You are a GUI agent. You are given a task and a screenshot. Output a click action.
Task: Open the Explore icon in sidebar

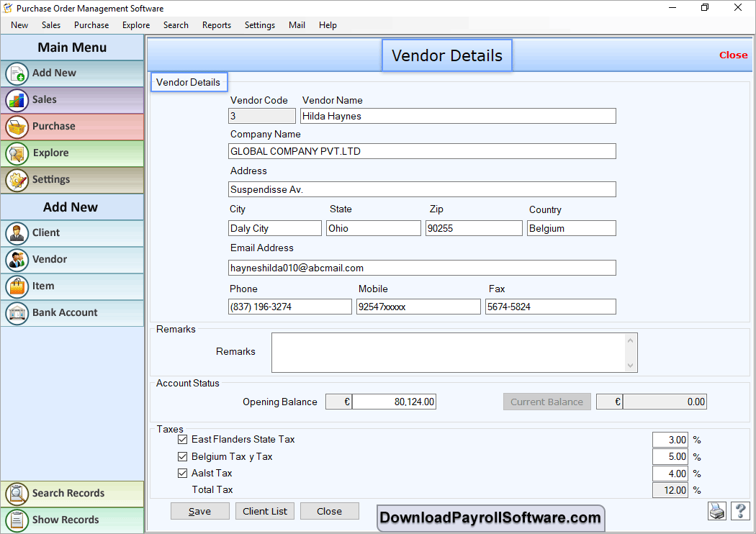point(17,153)
